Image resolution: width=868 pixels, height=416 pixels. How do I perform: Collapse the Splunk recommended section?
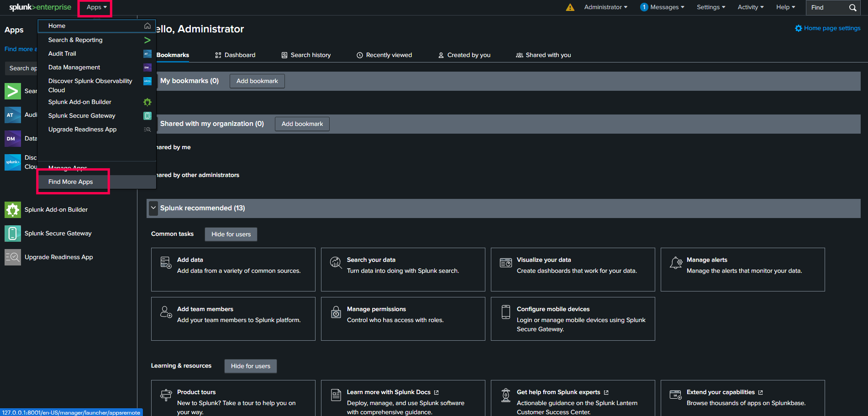pyautogui.click(x=153, y=208)
